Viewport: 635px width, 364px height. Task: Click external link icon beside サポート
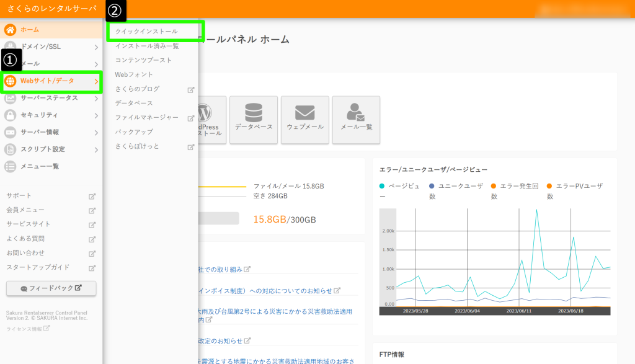[92, 197]
